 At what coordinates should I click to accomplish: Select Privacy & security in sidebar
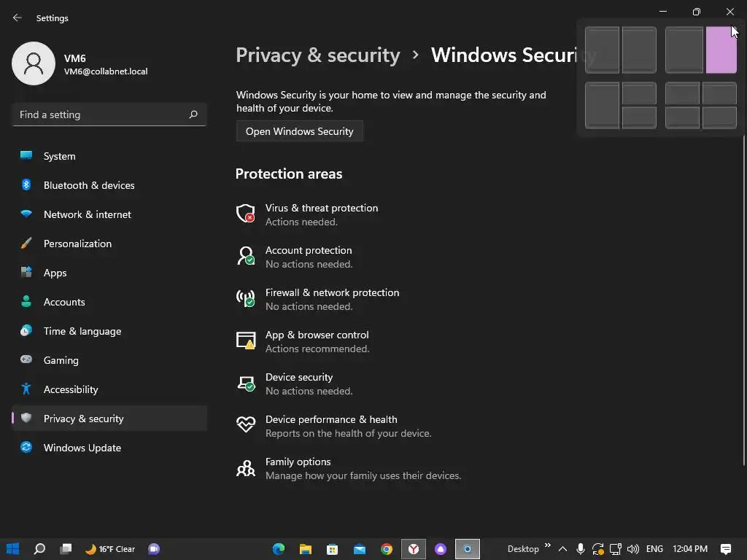[x=109, y=419]
